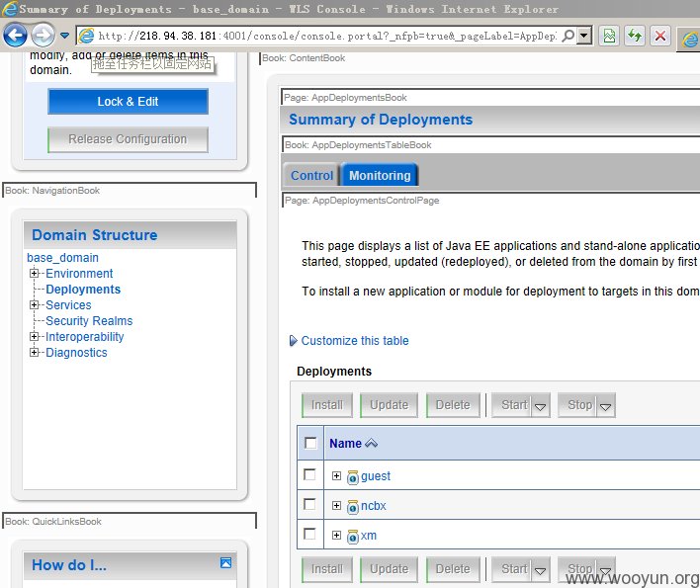Click the top Install button
The image size is (700, 588).
pos(327,404)
